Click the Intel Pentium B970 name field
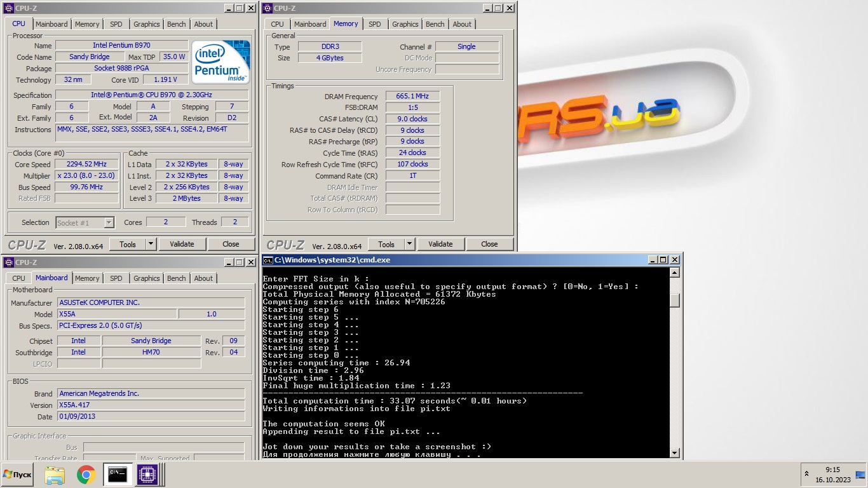 121,46
